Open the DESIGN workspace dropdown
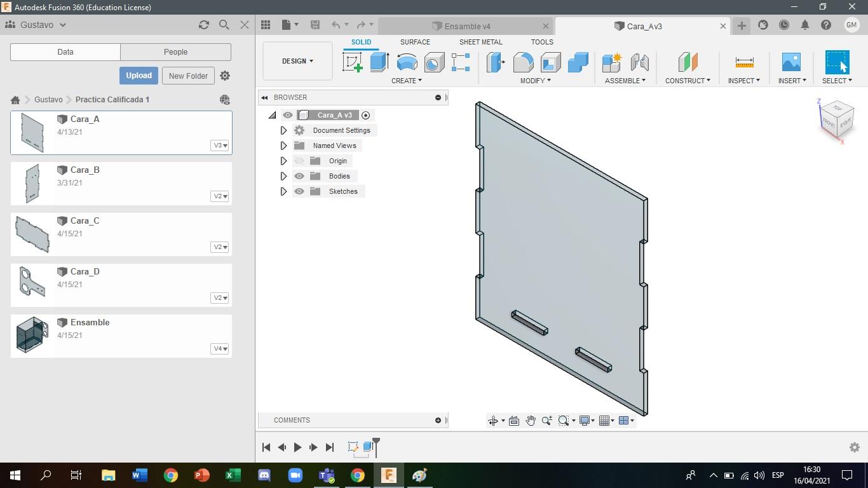 click(x=297, y=61)
